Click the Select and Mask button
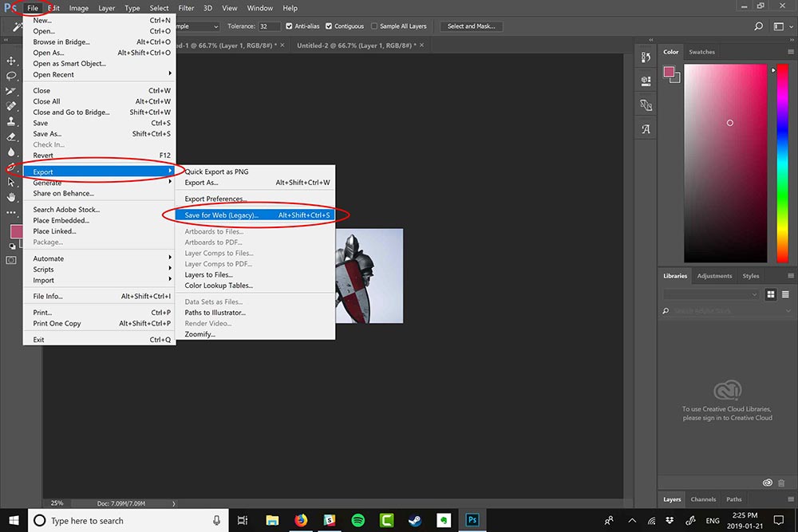Screen dimensions: 798x532 471,26
